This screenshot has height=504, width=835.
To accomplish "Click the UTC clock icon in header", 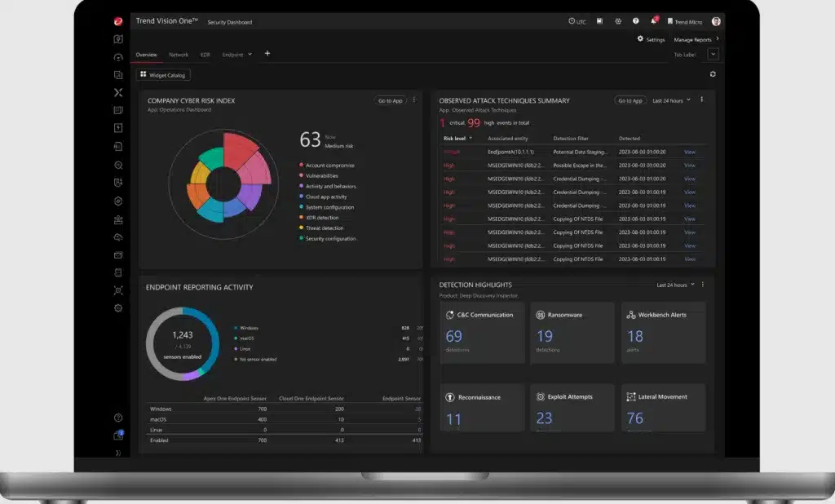I will (x=572, y=21).
